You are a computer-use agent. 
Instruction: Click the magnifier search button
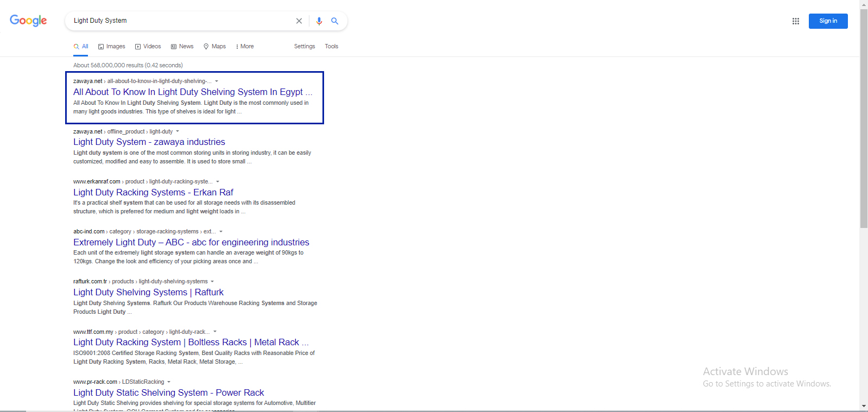click(x=335, y=21)
